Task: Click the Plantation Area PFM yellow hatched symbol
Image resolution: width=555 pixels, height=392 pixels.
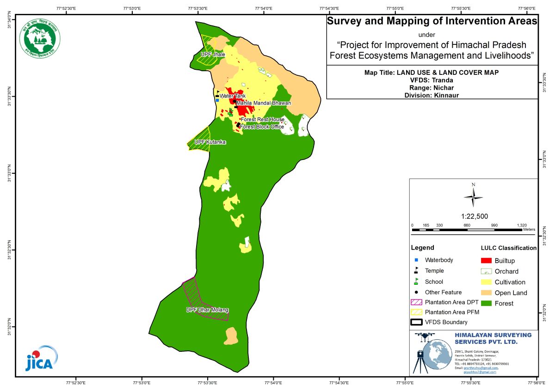Action: [x=416, y=312]
